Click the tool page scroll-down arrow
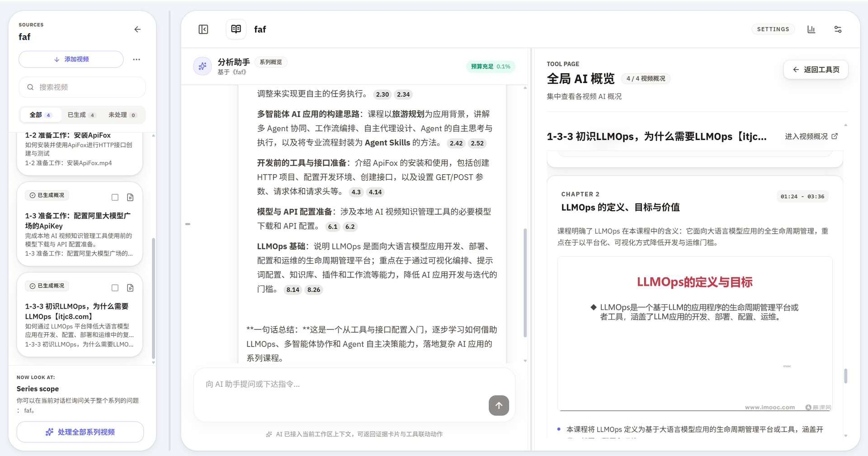 pyautogui.click(x=845, y=436)
